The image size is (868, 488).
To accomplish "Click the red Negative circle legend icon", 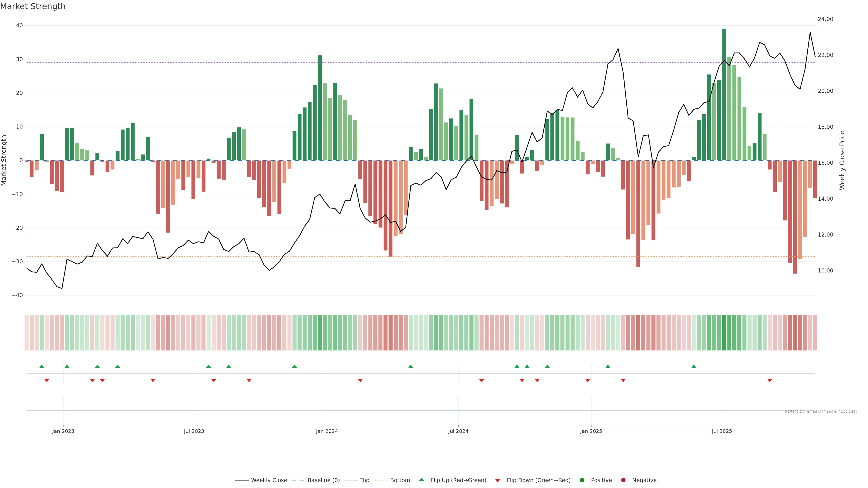I will 623,480.
